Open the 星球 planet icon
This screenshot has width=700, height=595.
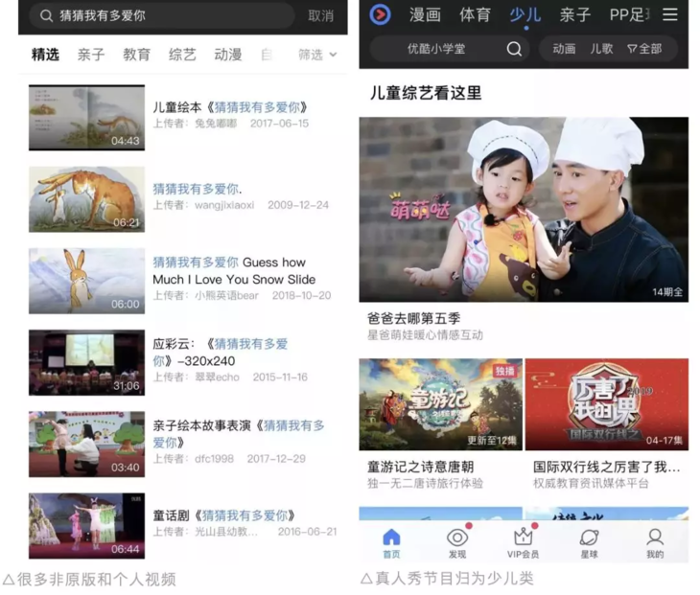tap(589, 541)
